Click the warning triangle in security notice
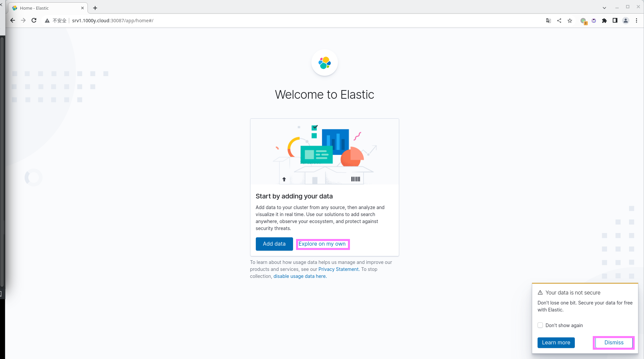This screenshot has height=359, width=644. coord(540,293)
